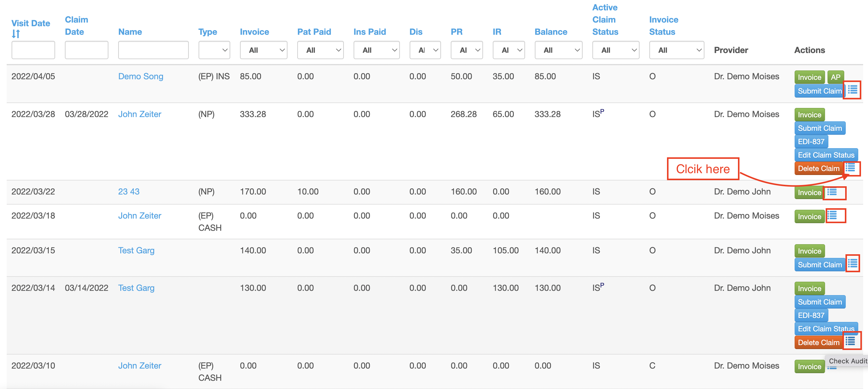The image size is (868, 389).
Task: Open the Invoice filter dropdown
Action: click(263, 50)
